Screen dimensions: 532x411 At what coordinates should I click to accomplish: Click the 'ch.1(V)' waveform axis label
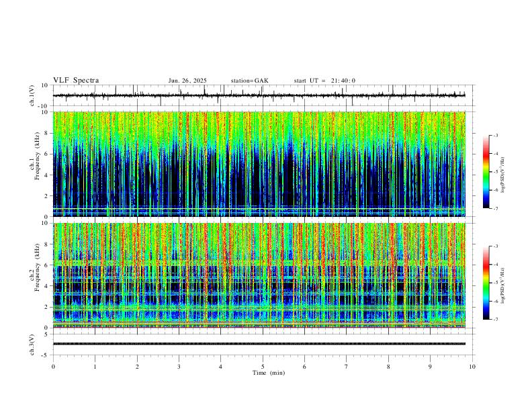coord(32,95)
